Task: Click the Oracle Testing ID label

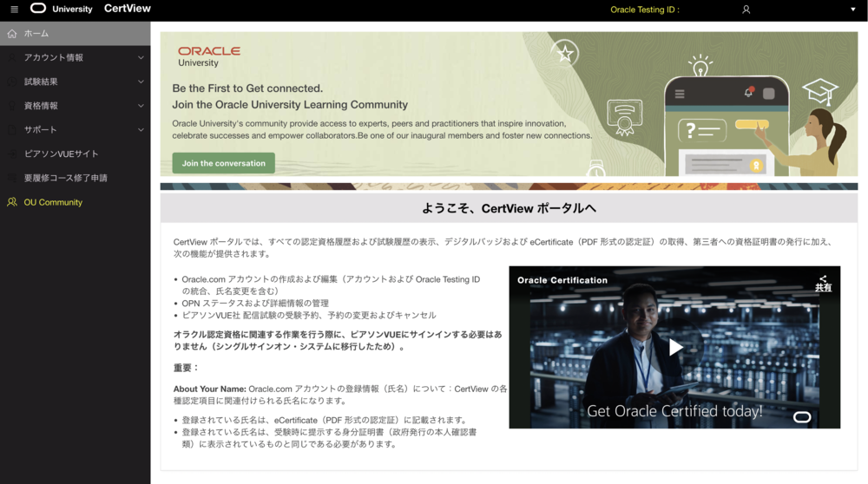Action: pos(645,10)
